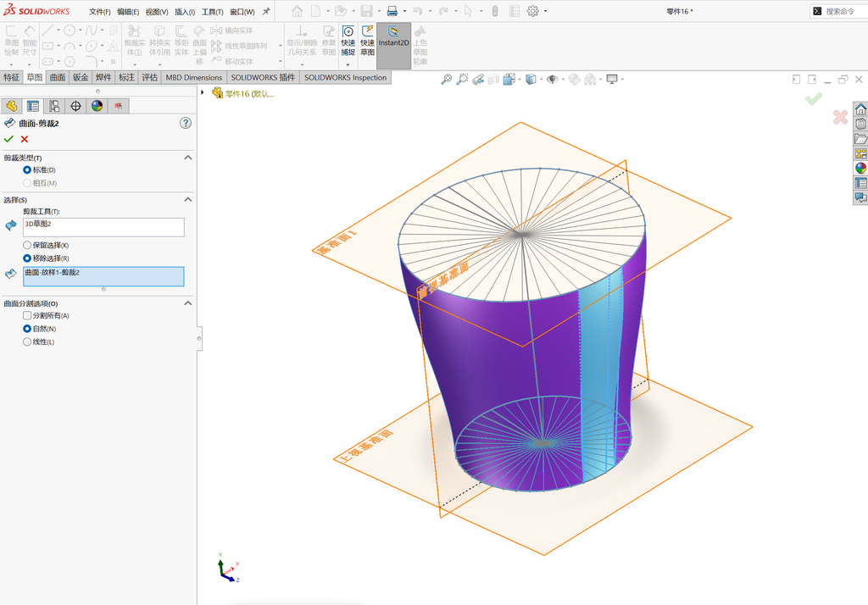The image size is (868, 605).
Task: Click the Zoom to Fit icon
Action: [x=446, y=80]
